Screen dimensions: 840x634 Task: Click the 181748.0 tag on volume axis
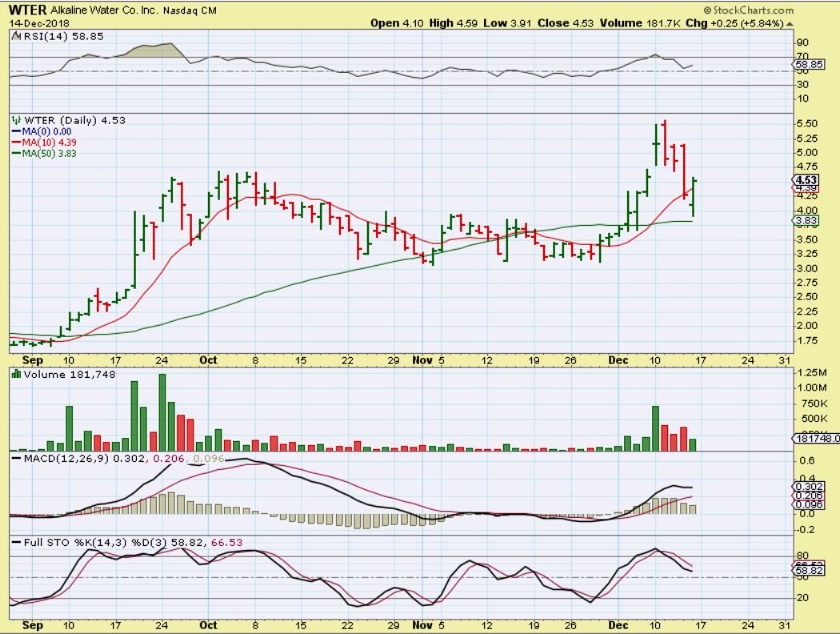(x=815, y=439)
